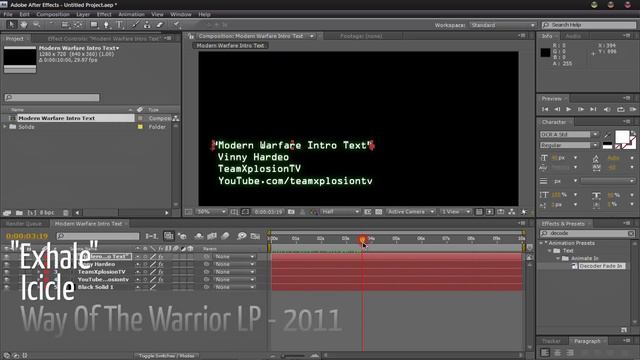This screenshot has width=640, height=360.
Task: Play the composition in Preview panel
Action: 569,109
